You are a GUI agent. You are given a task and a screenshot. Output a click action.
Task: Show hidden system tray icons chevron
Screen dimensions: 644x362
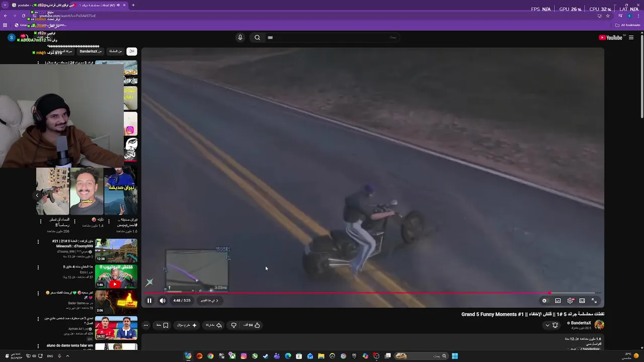point(67,356)
